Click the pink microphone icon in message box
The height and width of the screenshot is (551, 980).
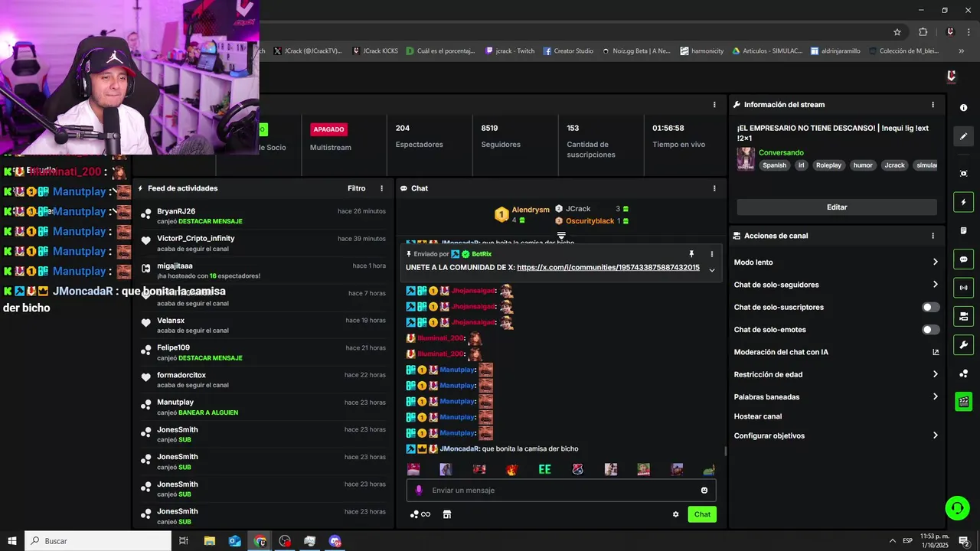(419, 491)
